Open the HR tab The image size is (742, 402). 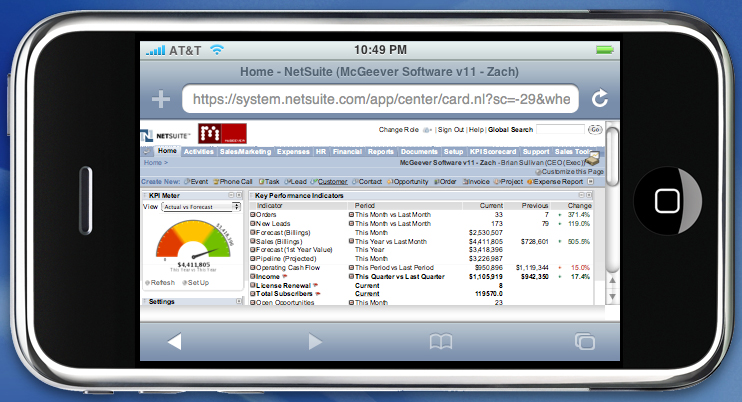(321, 152)
